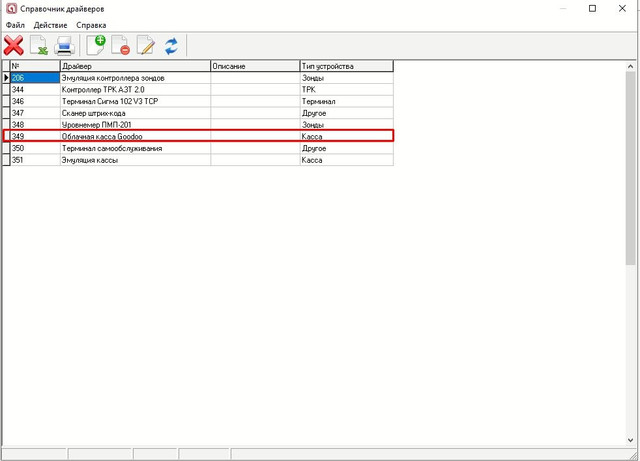Open the Справка menu
This screenshot has width=640, height=461.
point(91,25)
